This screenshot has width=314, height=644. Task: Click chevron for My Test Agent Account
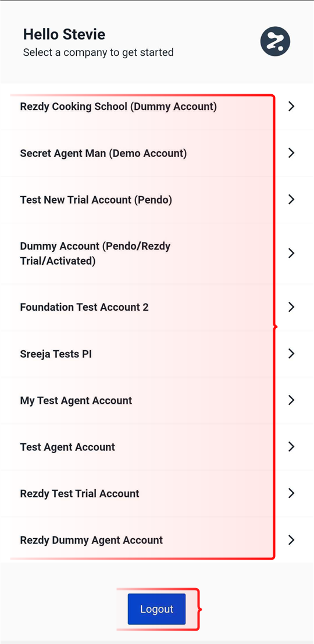291,400
